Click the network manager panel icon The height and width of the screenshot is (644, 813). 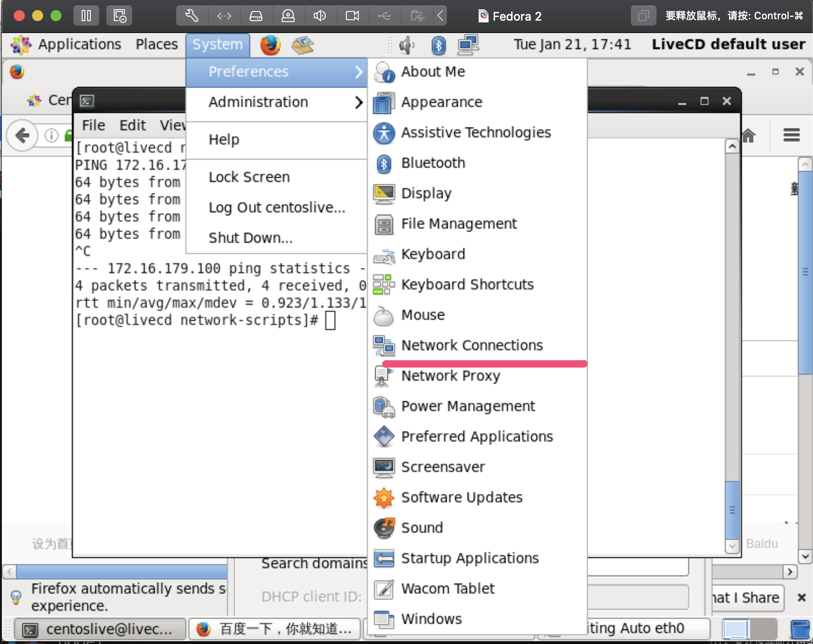(468, 45)
